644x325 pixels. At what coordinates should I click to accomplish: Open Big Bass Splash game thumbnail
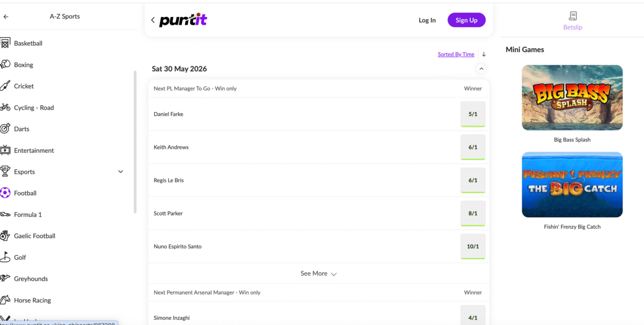[x=572, y=98]
